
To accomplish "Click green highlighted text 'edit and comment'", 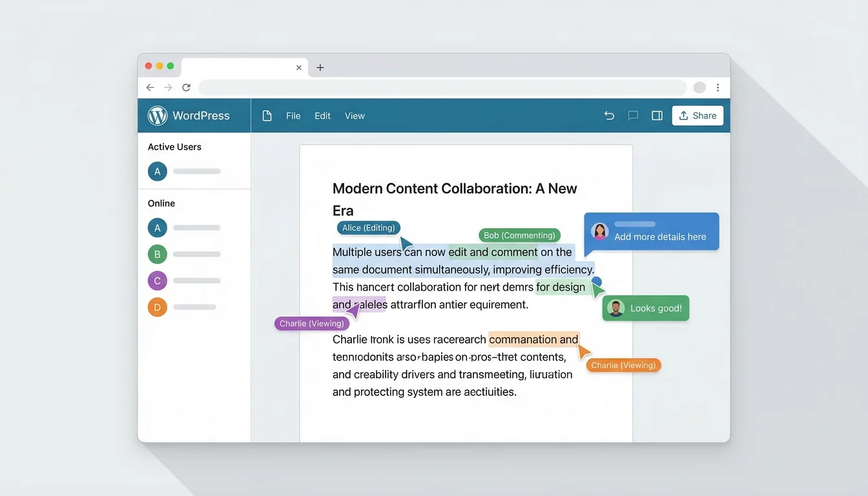I will (493, 252).
